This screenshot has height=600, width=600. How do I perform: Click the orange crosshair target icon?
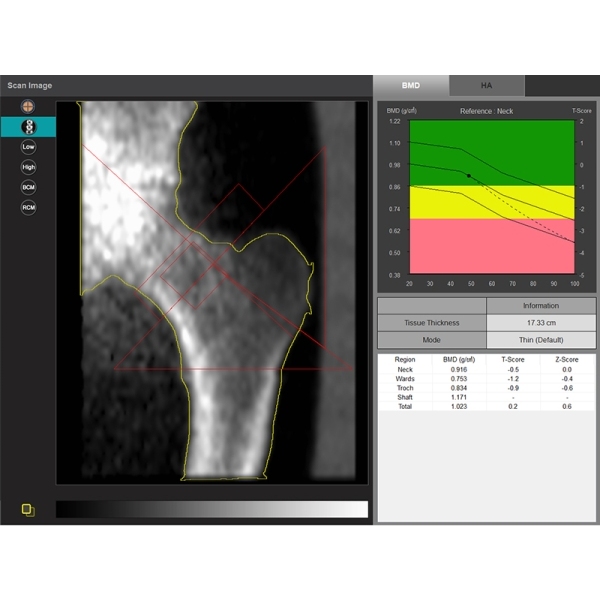[28, 105]
